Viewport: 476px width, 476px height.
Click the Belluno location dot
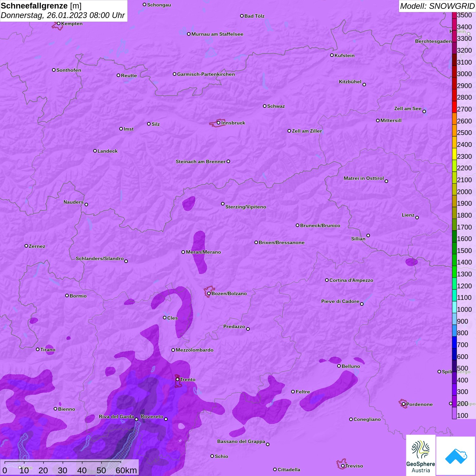tap(339, 366)
